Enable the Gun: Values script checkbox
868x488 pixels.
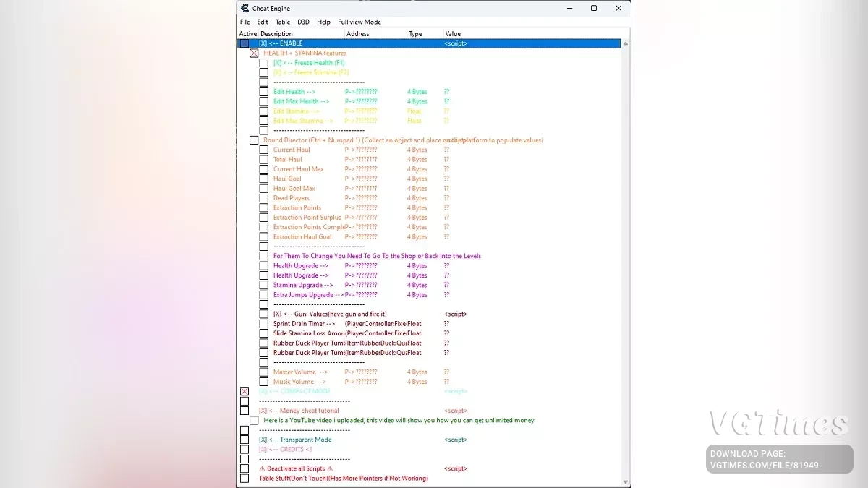(x=263, y=314)
